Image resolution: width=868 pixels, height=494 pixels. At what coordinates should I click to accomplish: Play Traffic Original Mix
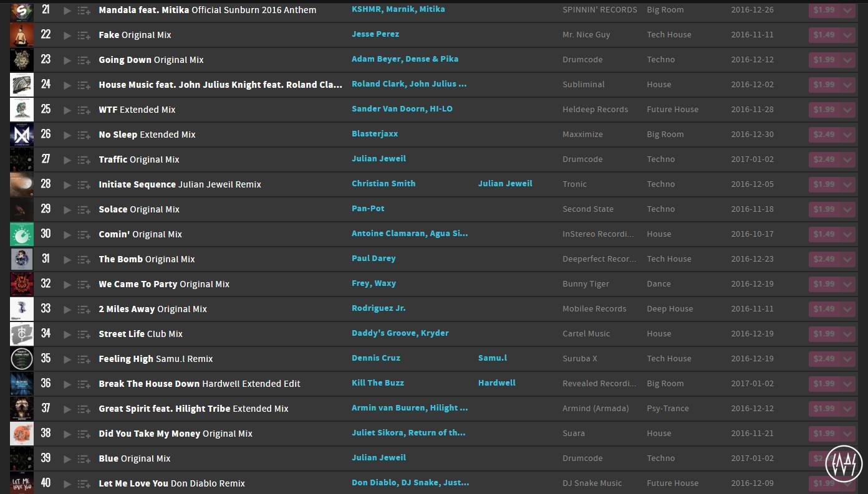coord(67,160)
